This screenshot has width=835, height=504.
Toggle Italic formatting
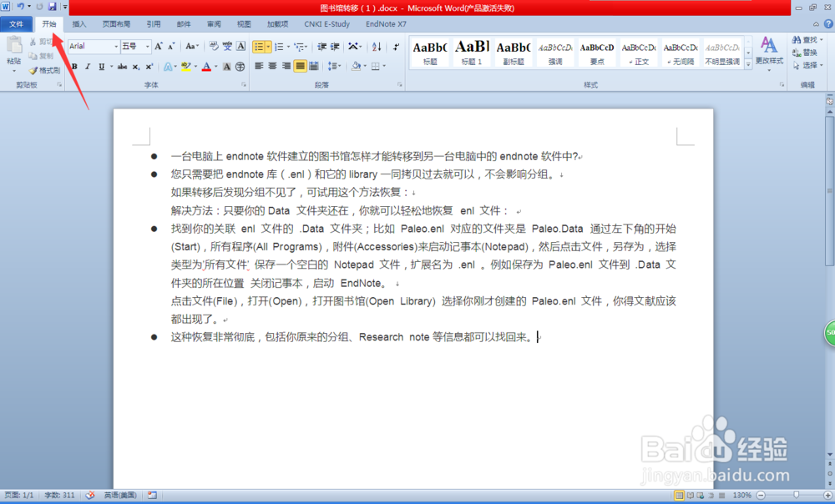(88, 67)
